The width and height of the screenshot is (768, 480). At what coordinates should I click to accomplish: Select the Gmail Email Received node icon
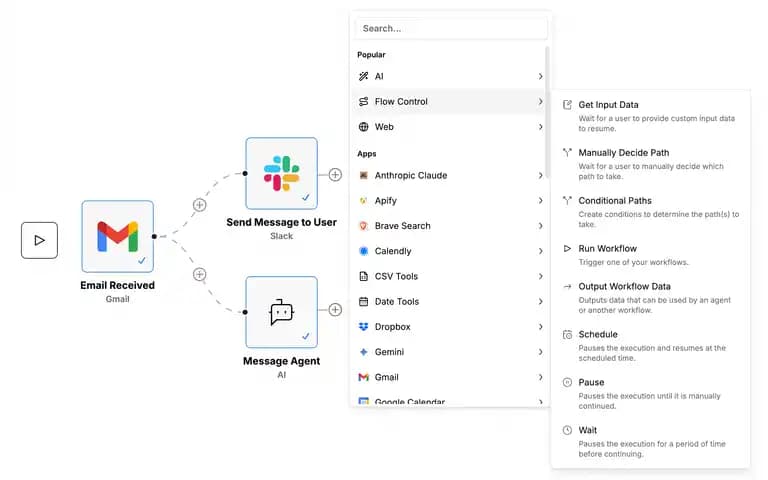pyautogui.click(x=118, y=237)
